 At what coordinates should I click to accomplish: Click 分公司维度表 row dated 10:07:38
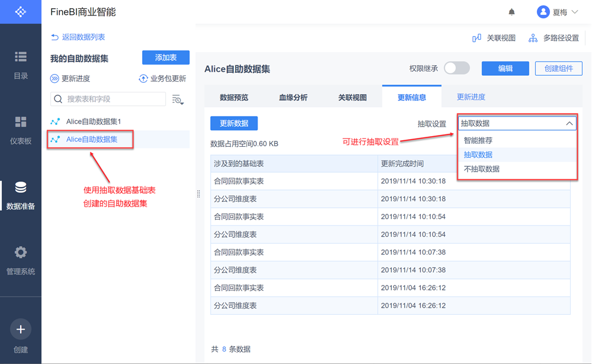pyautogui.click(x=390, y=270)
